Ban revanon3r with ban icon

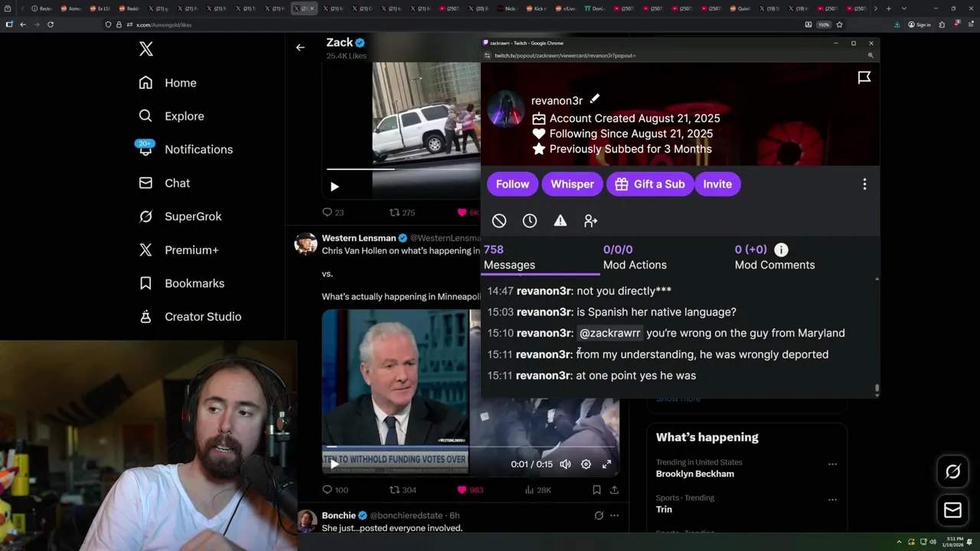coord(499,221)
